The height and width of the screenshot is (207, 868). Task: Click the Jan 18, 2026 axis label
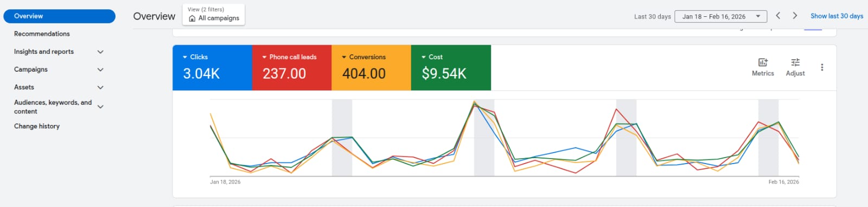pyautogui.click(x=225, y=182)
